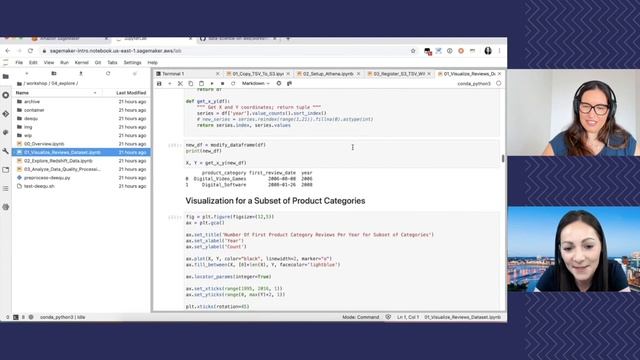Cut the selected cell with scissors icon
This screenshot has height=360, width=640.
(x=180, y=84)
